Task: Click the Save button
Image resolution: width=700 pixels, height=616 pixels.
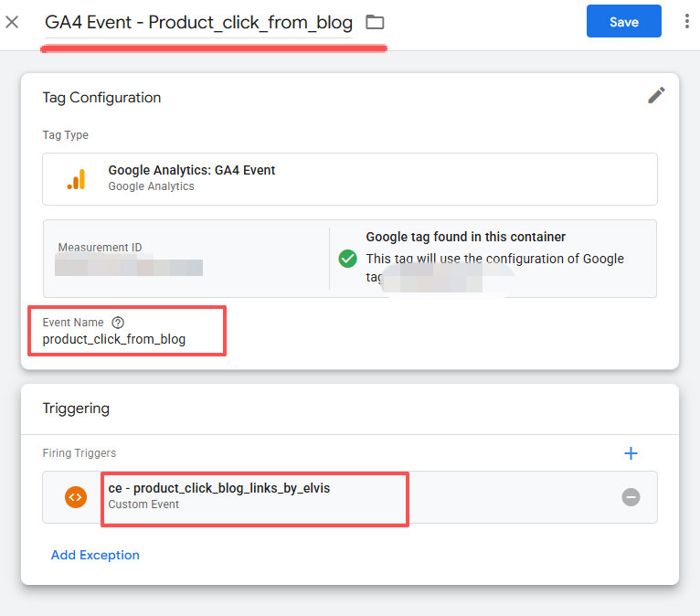Action: [x=623, y=22]
